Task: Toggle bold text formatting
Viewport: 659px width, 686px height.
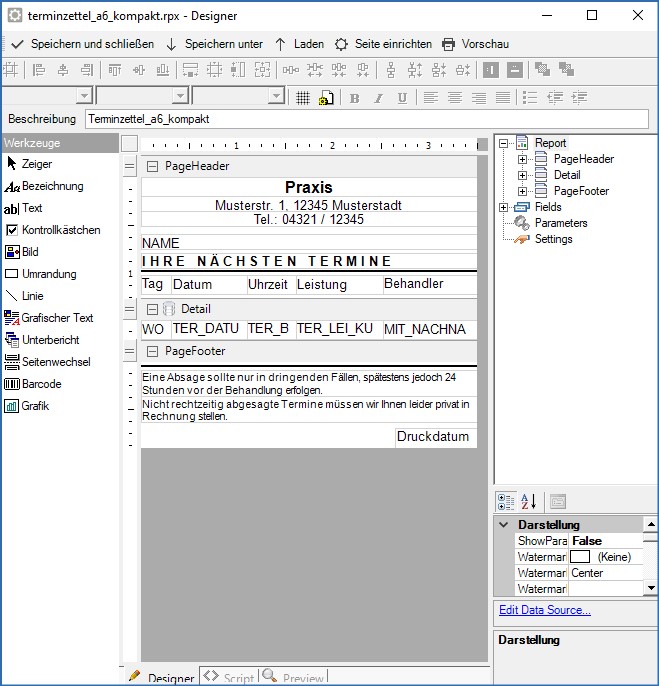Action: (354, 98)
